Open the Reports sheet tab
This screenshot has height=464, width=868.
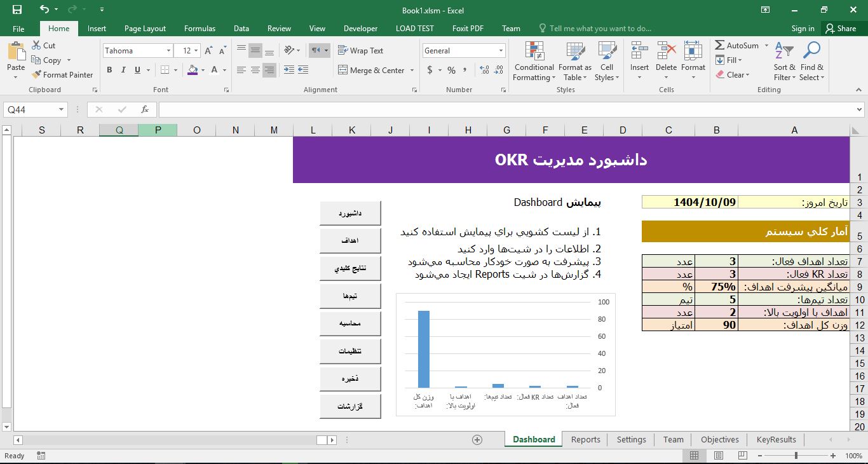click(585, 439)
